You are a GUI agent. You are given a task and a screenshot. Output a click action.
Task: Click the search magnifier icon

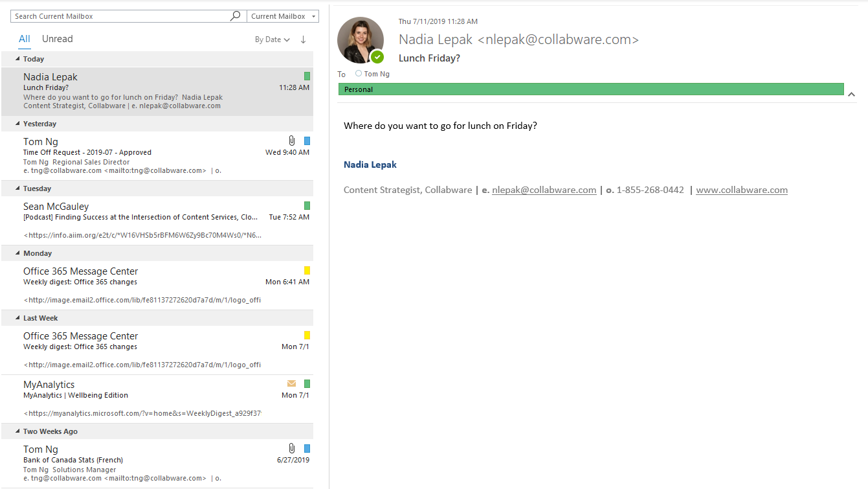235,16
